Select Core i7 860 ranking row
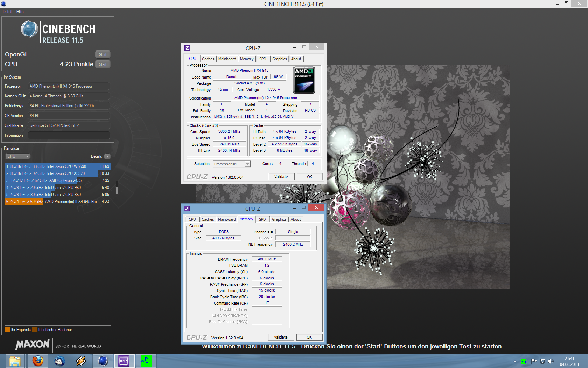Screen dimensions: 588x368 point(57,195)
